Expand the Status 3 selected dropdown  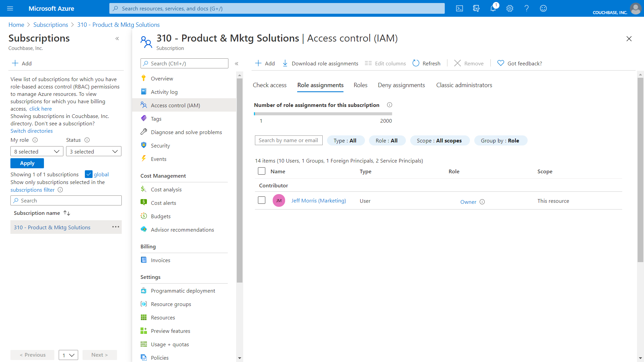94,152
